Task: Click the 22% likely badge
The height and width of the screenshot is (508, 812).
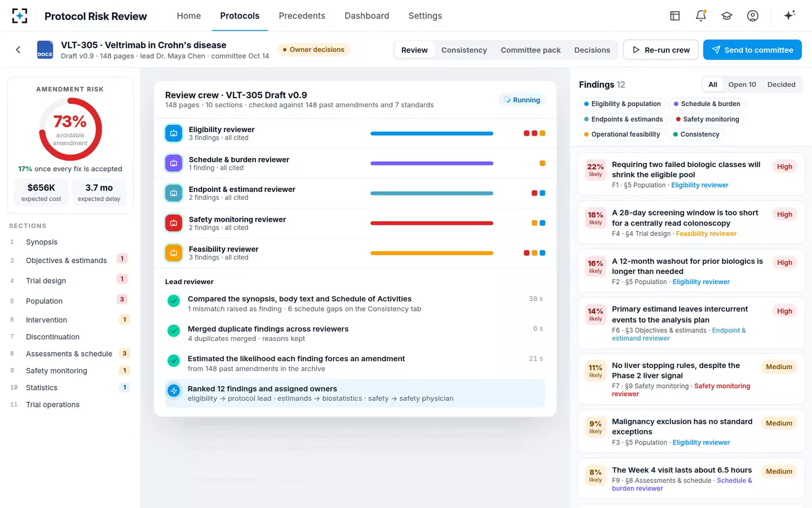Action: tap(595, 169)
